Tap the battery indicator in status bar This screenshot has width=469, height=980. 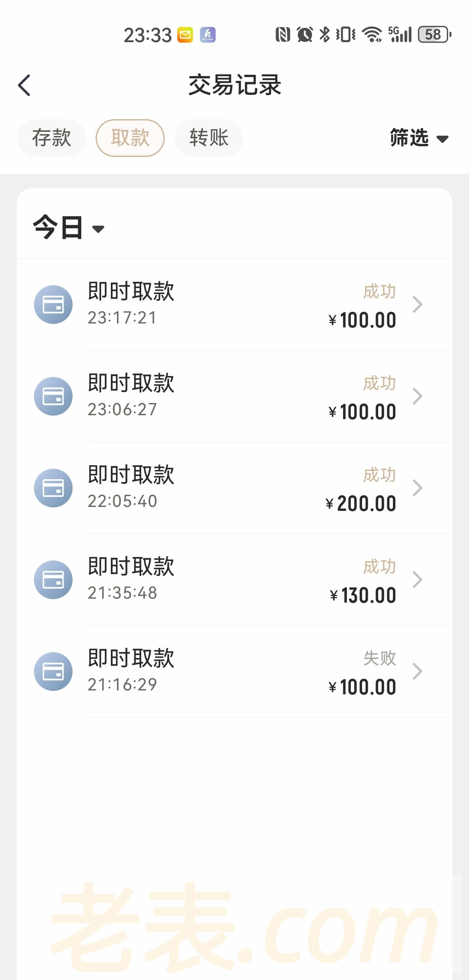tap(434, 35)
